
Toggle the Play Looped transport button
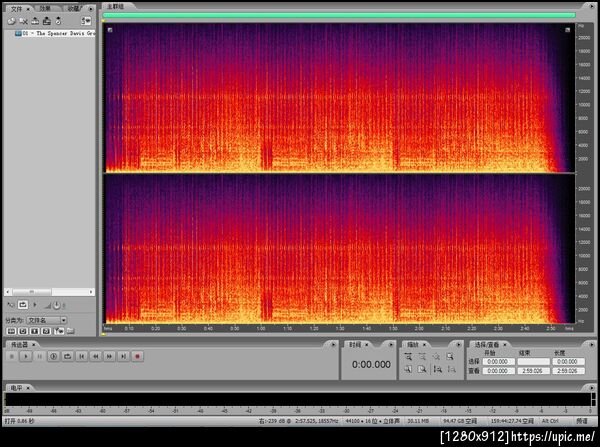tap(66, 356)
